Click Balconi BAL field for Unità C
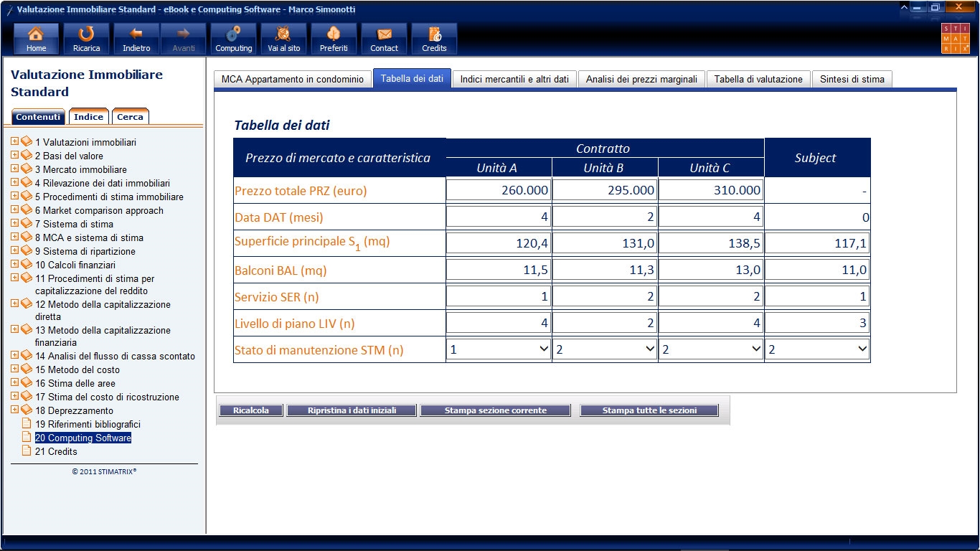This screenshot has height=551, width=980. click(x=711, y=270)
